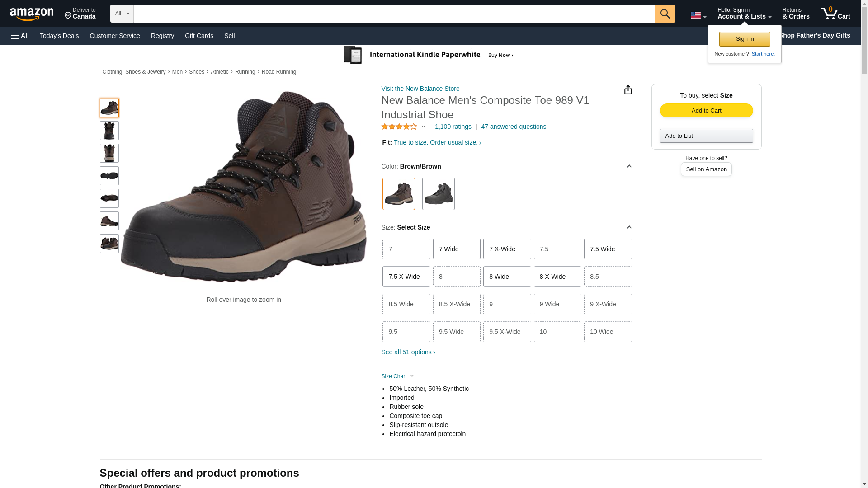Image resolution: width=868 pixels, height=488 pixels.
Task: Click the share icon beside product title
Action: coord(628,90)
